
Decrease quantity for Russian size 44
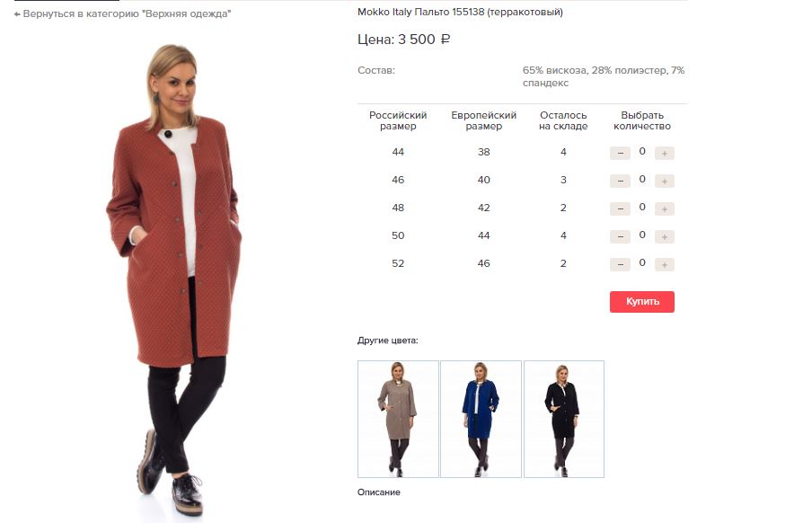620,153
